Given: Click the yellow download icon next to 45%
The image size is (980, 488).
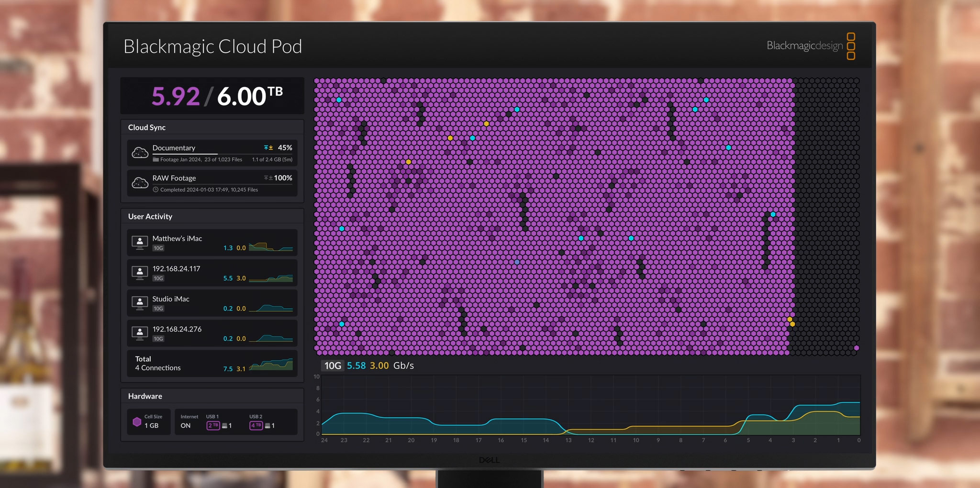Looking at the screenshot, I should click(271, 147).
